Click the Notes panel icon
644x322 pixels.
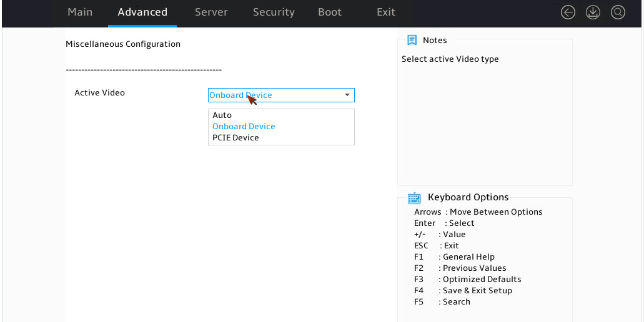click(412, 40)
